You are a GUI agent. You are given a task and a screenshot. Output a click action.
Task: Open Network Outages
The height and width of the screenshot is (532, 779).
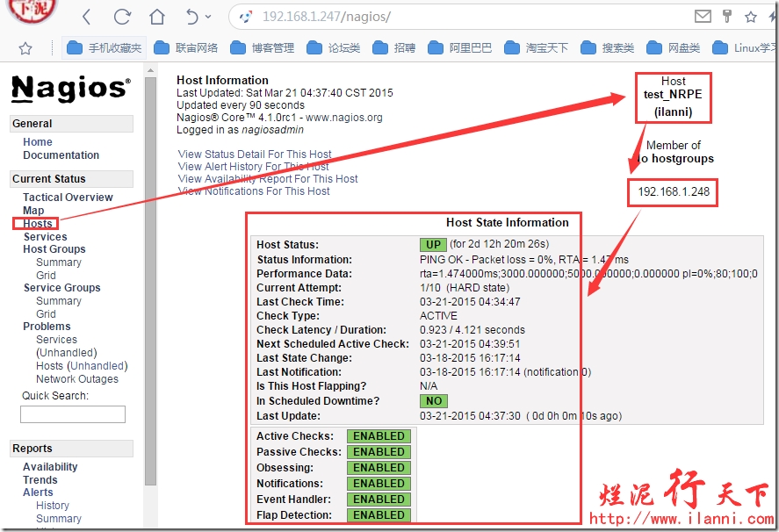click(x=77, y=379)
